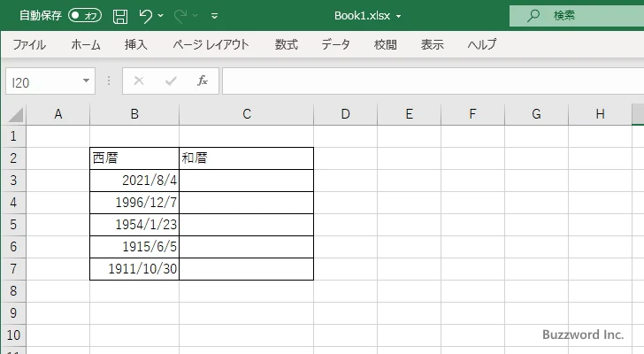Switch to the ヘルプ ribbon tab
644x354 pixels.
482,44
